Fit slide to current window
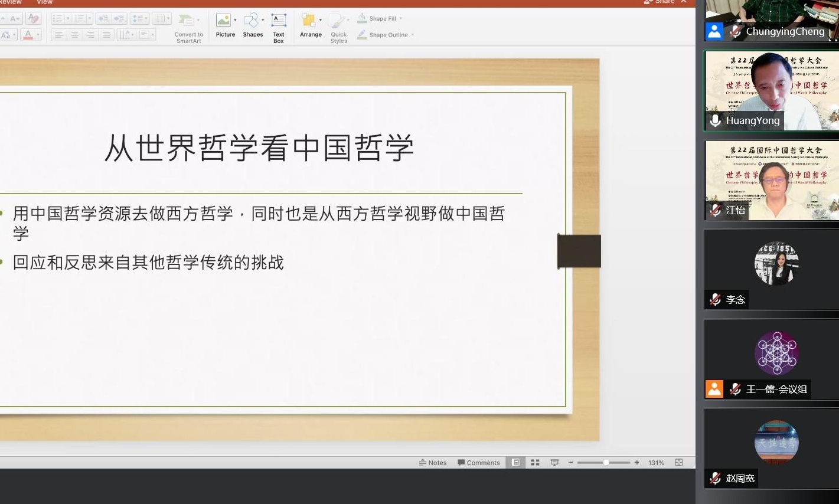This screenshot has height=504, width=839. (679, 463)
